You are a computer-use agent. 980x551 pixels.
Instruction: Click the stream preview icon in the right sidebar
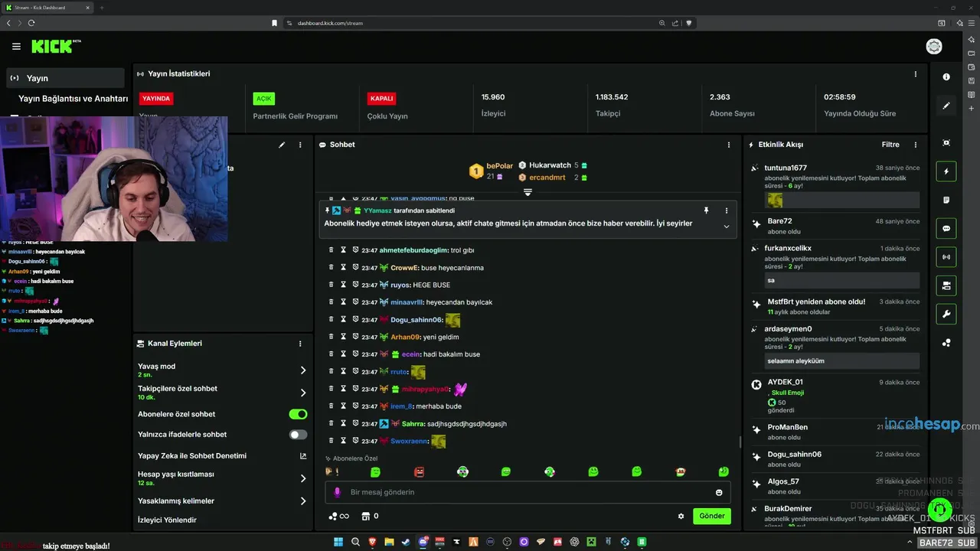coord(946,143)
